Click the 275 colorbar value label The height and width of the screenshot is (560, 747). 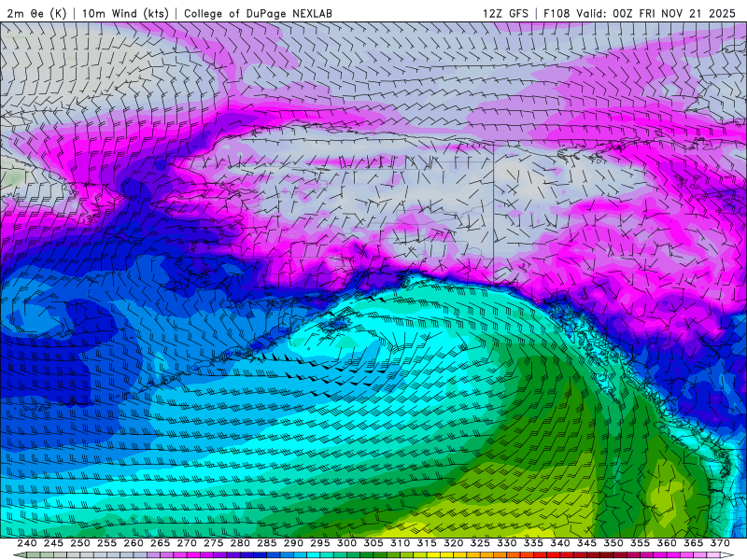pyautogui.click(x=214, y=543)
